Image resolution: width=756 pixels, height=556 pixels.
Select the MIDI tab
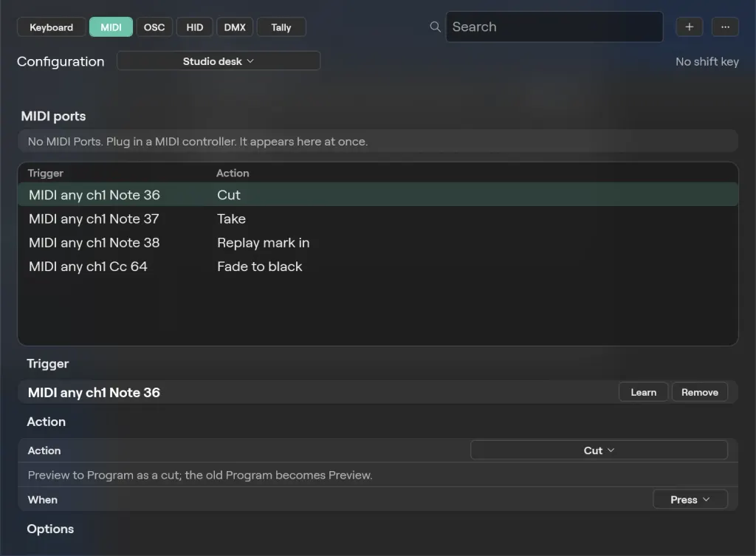[x=111, y=27]
